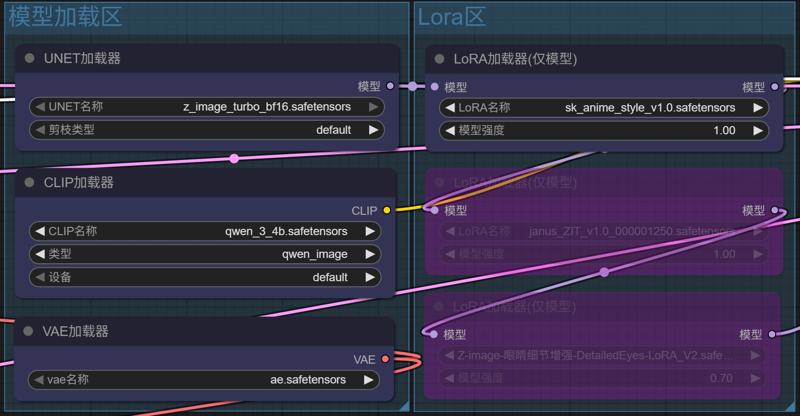Click reroute dot between UNET and LoRA

pyautogui.click(x=412, y=86)
